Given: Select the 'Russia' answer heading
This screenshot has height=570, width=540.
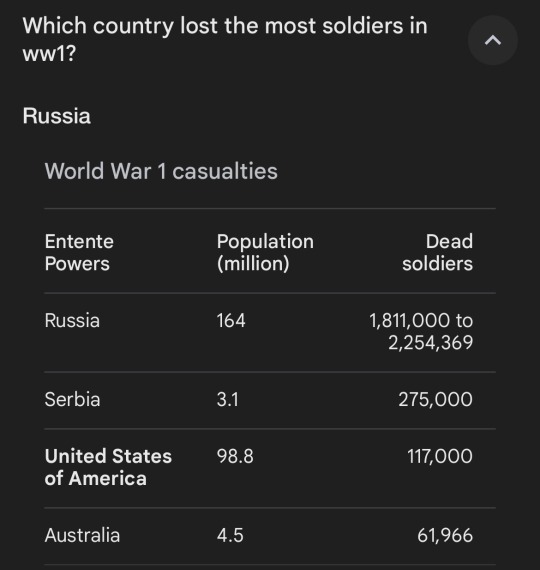Looking at the screenshot, I should pyautogui.click(x=57, y=116).
